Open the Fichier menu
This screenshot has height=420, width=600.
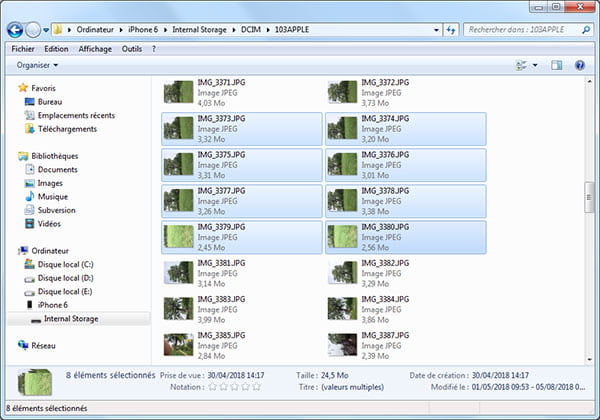click(x=24, y=48)
